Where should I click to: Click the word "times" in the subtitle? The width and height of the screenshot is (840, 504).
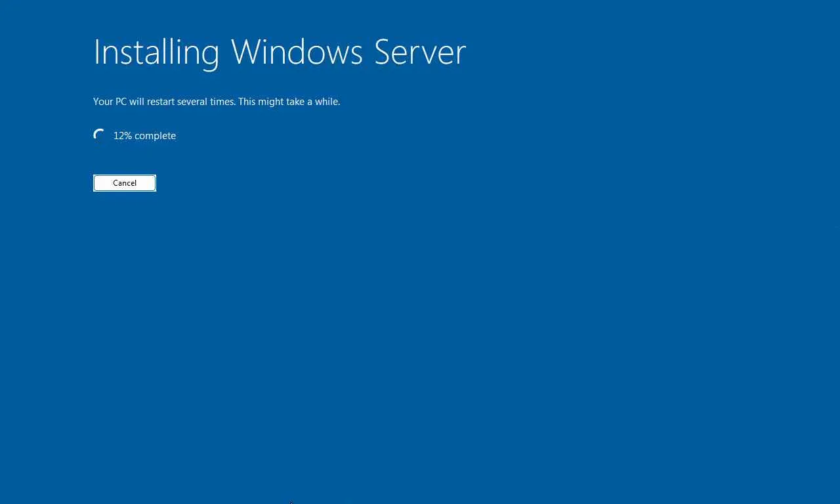pyautogui.click(x=222, y=102)
